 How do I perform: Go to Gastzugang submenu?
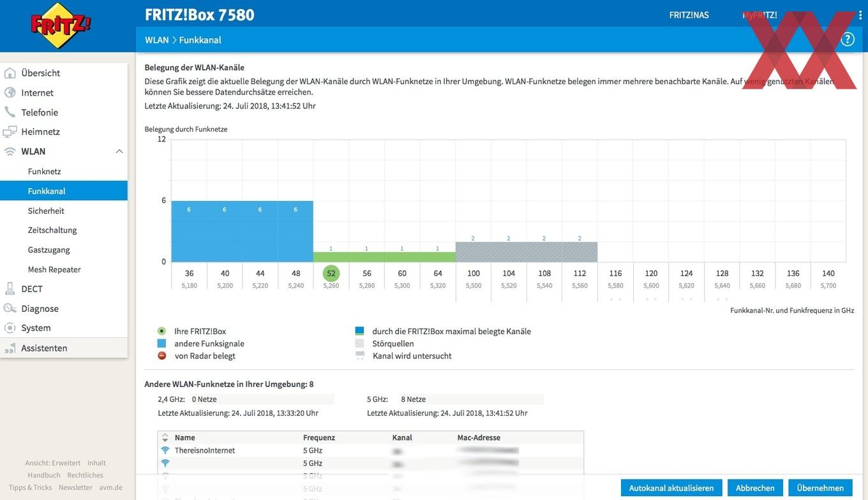(49, 249)
